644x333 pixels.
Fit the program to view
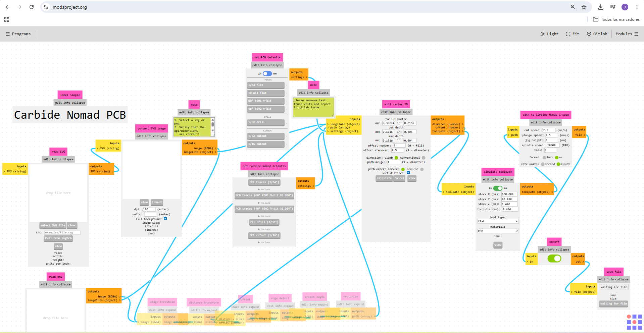[573, 34]
